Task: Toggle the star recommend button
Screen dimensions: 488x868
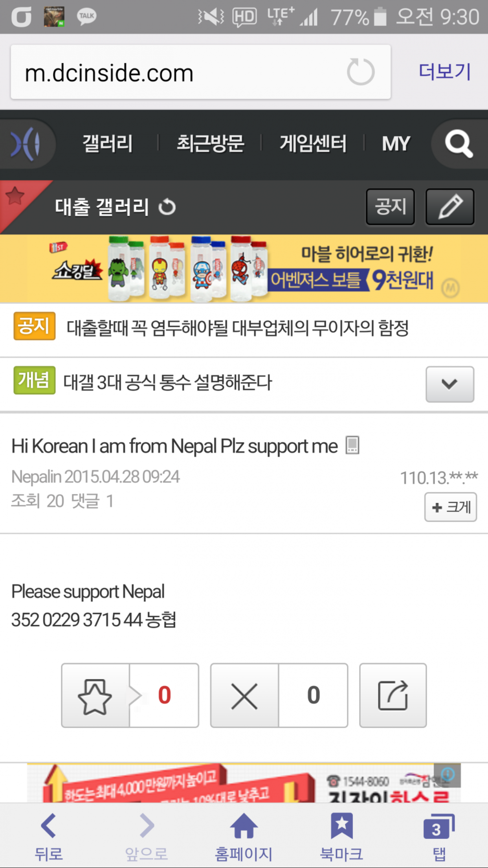Action: [x=95, y=695]
